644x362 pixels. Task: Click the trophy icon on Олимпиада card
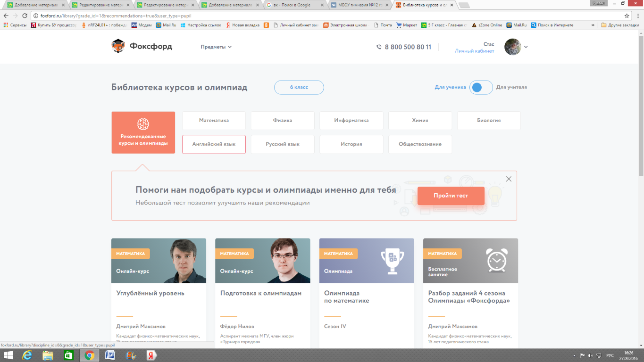click(x=393, y=261)
